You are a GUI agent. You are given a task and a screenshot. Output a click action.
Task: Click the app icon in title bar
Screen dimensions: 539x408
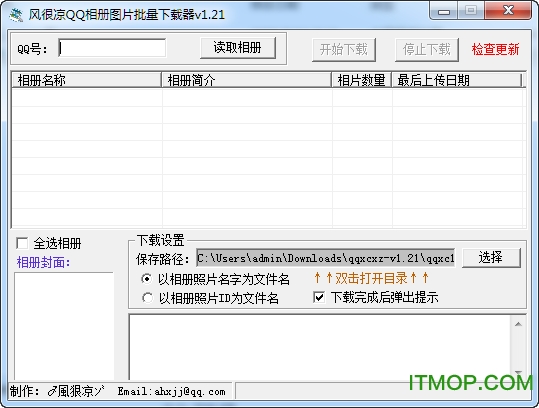pos(16,15)
